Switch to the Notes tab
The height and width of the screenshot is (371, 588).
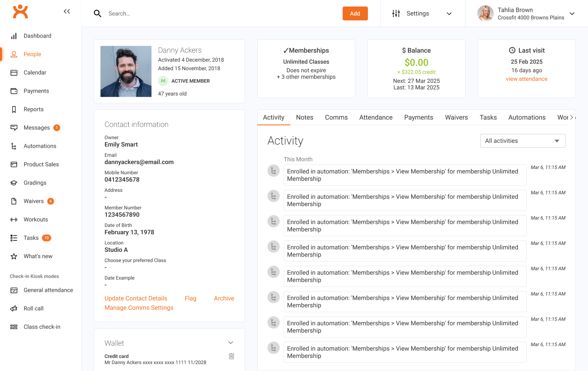point(305,118)
